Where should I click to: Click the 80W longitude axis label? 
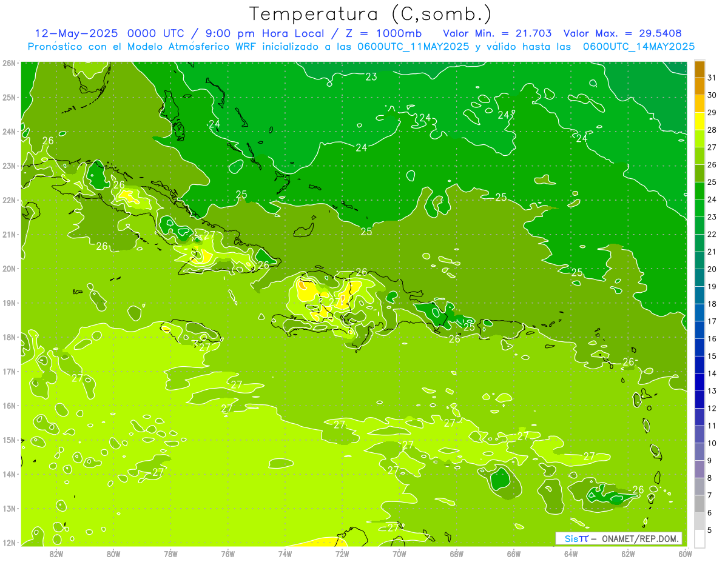tap(113, 554)
